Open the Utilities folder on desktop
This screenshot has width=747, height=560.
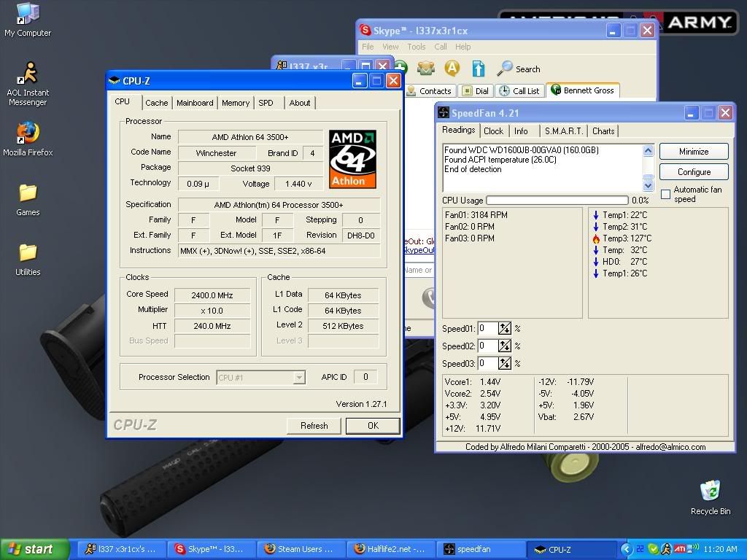28,260
